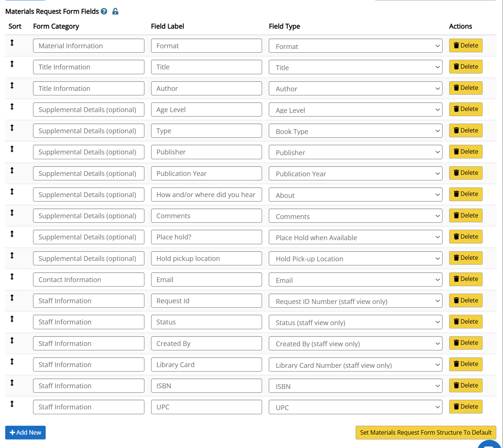Click the Contact Information form category input
This screenshot has width=503, height=448.
click(88, 280)
